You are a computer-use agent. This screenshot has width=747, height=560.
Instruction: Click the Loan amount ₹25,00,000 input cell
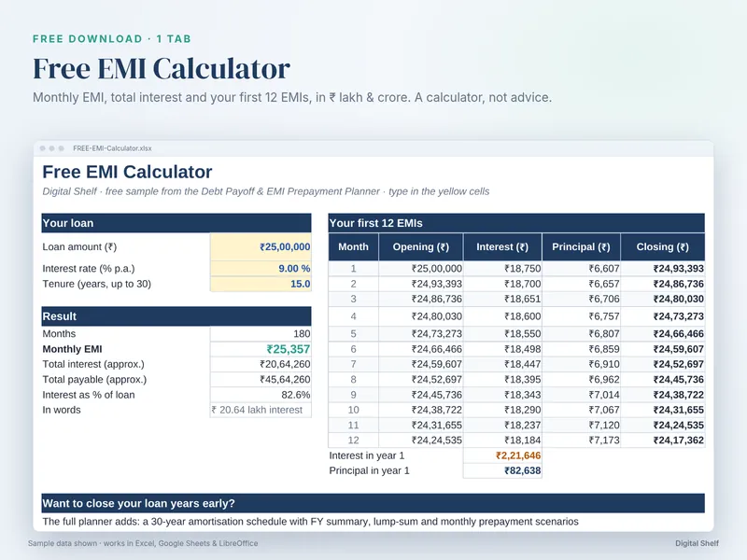(261, 246)
